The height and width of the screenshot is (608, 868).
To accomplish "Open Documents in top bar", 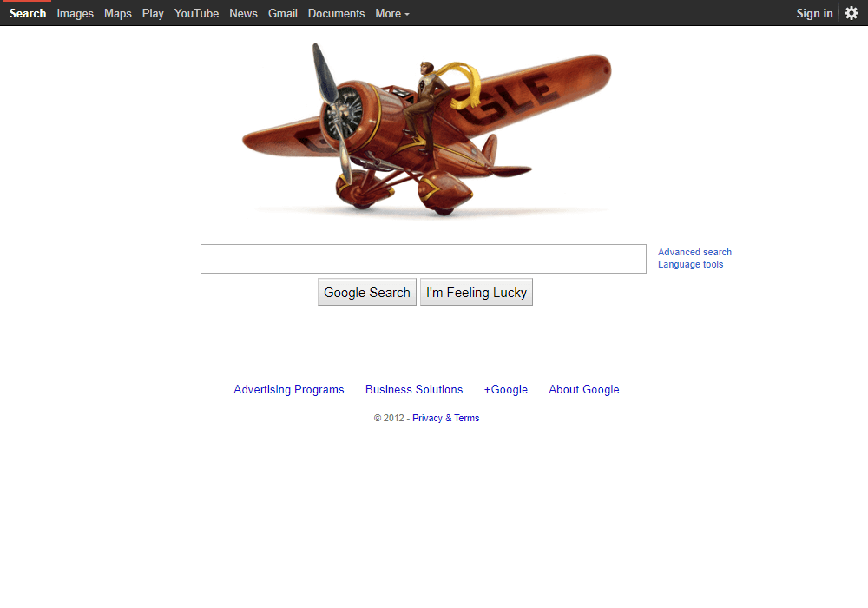I will 336,13.
